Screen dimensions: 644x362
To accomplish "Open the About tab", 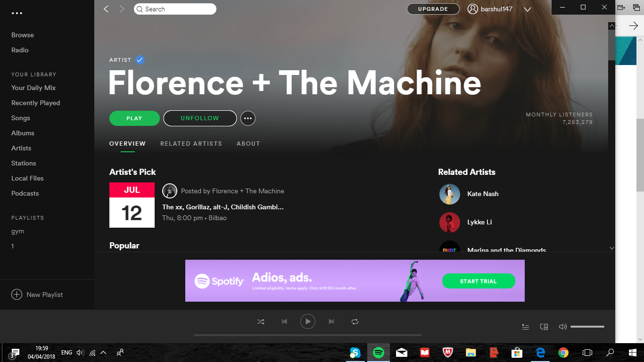I will [248, 144].
